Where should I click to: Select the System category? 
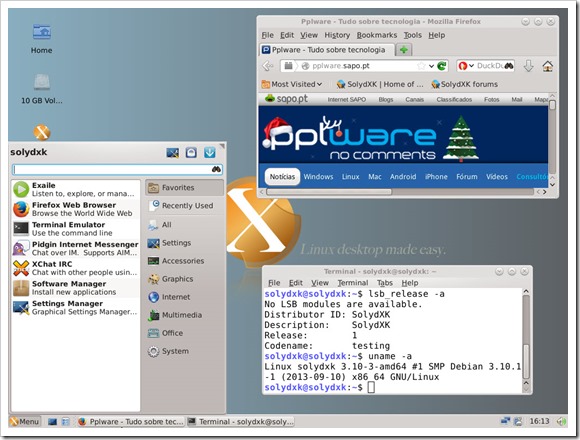click(185, 351)
